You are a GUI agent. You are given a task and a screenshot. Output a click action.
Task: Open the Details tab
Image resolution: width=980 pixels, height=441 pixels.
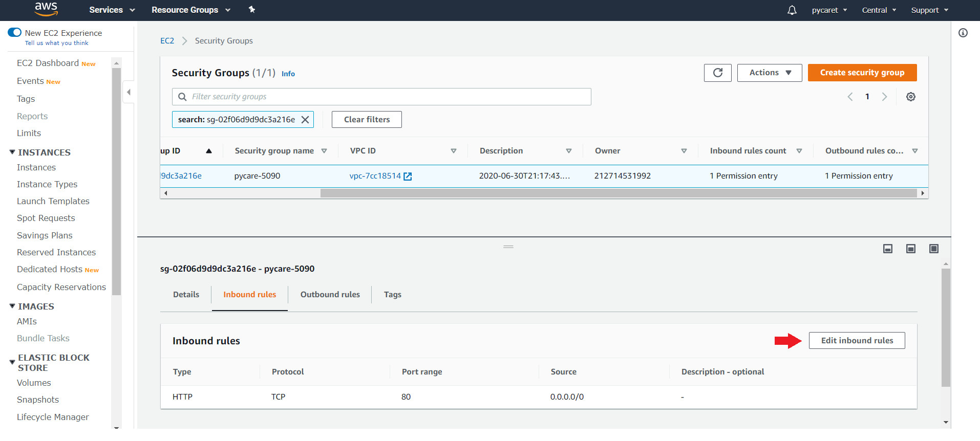coord(186,295)
